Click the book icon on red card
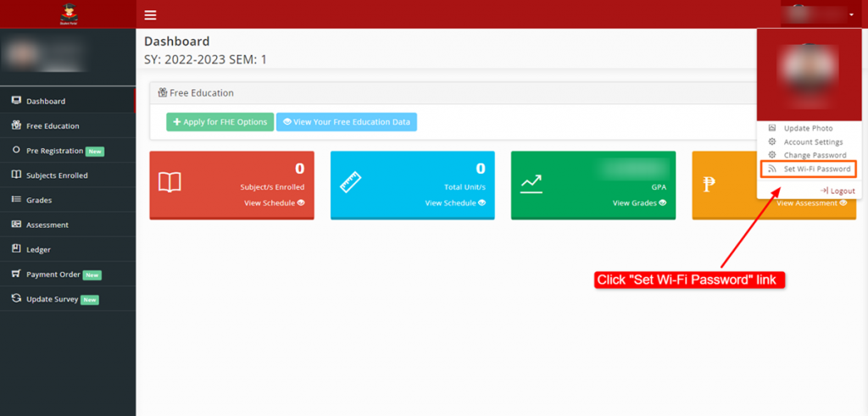Viewport: 868px width, 416px height. 170,182
